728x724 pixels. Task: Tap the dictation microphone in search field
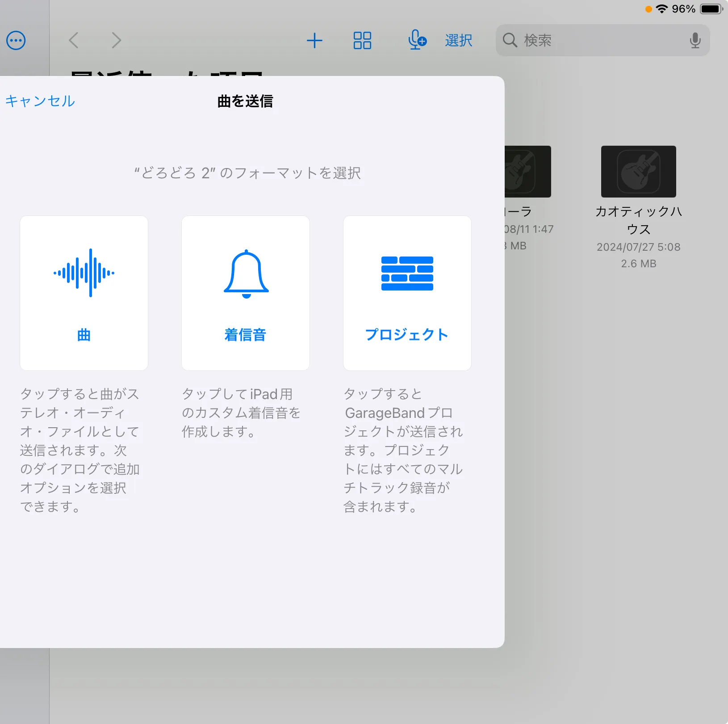coord(695,41)
